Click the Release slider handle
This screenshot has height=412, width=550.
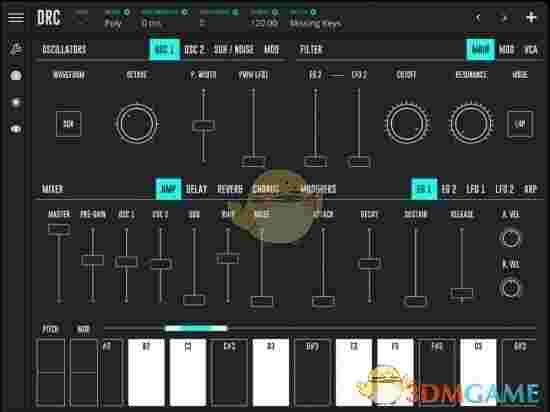pos(462,292)
